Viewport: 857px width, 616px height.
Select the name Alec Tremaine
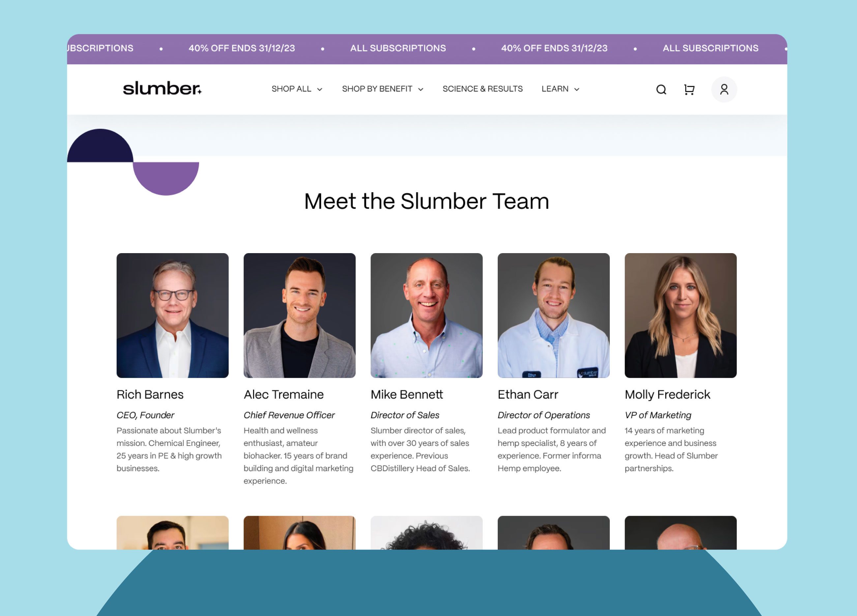point(283,394)
